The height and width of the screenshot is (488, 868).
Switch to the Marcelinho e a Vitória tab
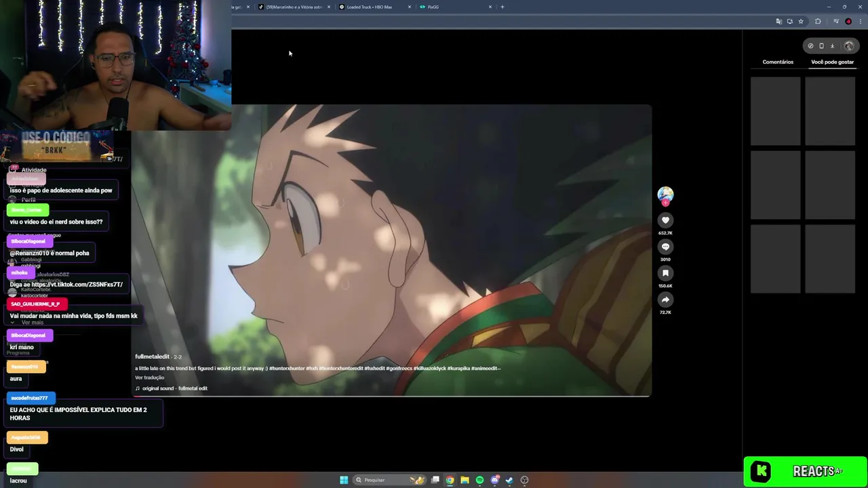point(294,7)
